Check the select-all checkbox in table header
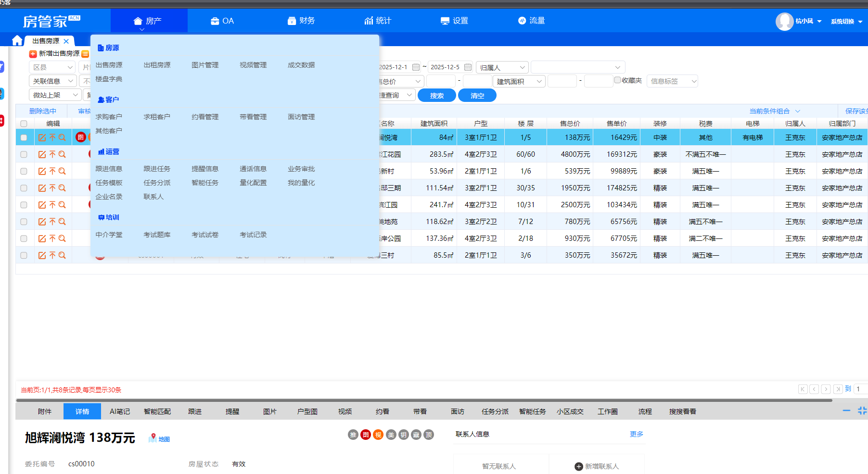The image size is (868, 474). pos(24,124)
